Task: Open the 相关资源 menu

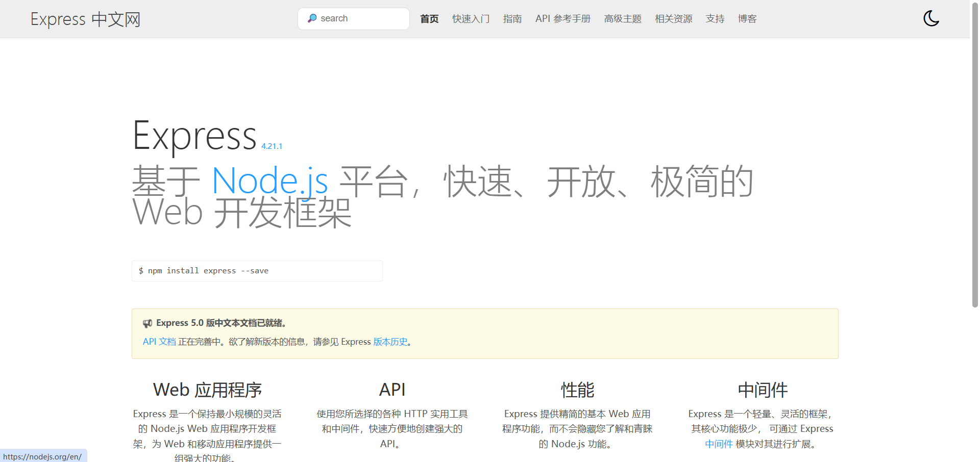Action: pos(674,19)
